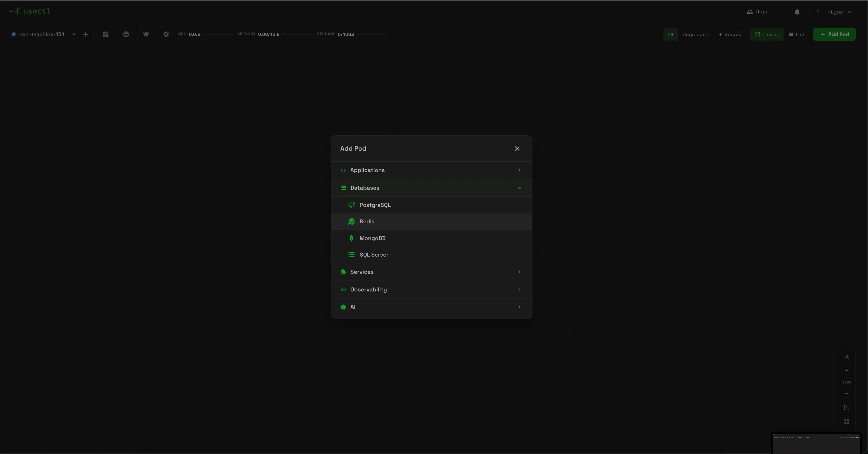This screenshot has height=454, width=868.
Task: Click the AI row chevron arrow
Action: click(x=519, y=307)
